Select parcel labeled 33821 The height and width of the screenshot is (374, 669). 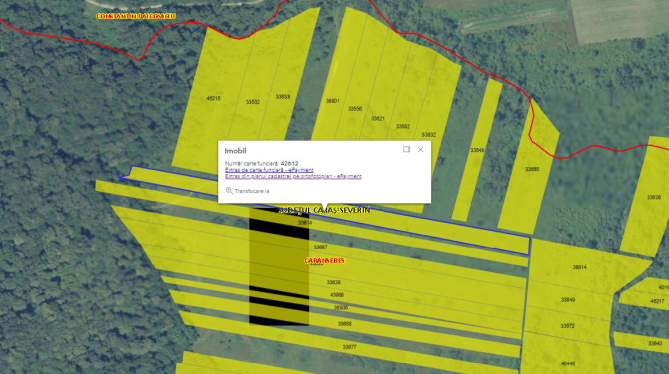tap(378, 119)
